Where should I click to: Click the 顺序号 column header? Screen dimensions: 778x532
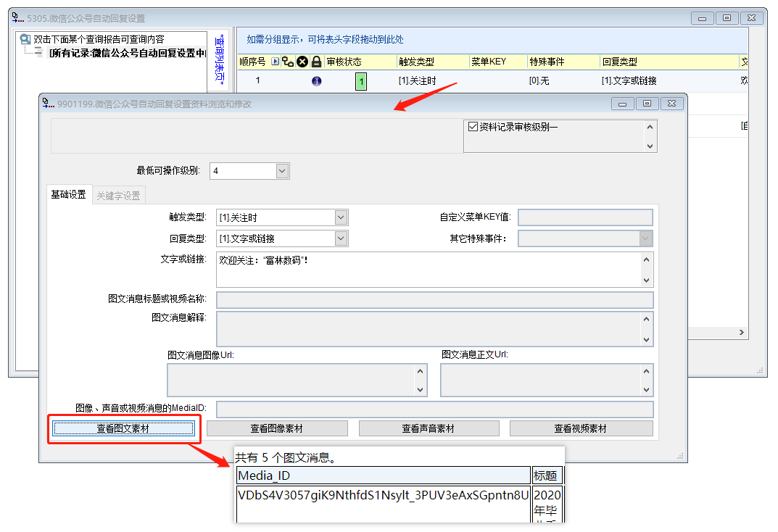(x=253, y=62)
